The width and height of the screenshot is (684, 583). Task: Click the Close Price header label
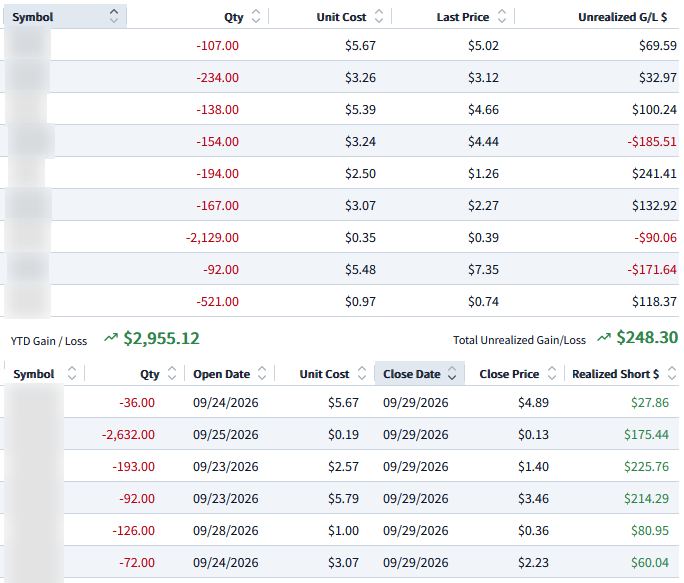click(509, 374)
